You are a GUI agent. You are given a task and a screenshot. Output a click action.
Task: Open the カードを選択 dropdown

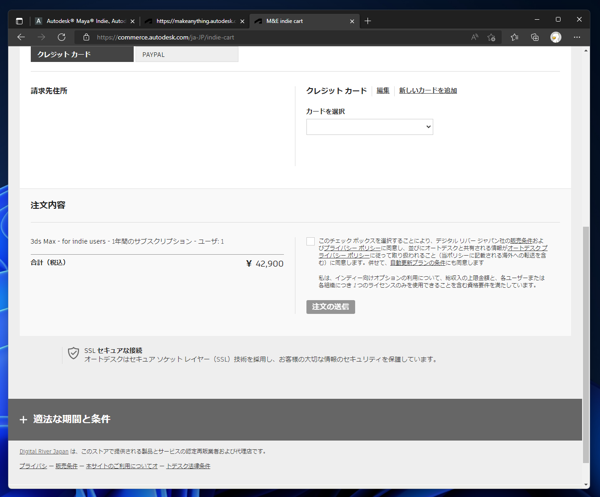coord(370,127)
